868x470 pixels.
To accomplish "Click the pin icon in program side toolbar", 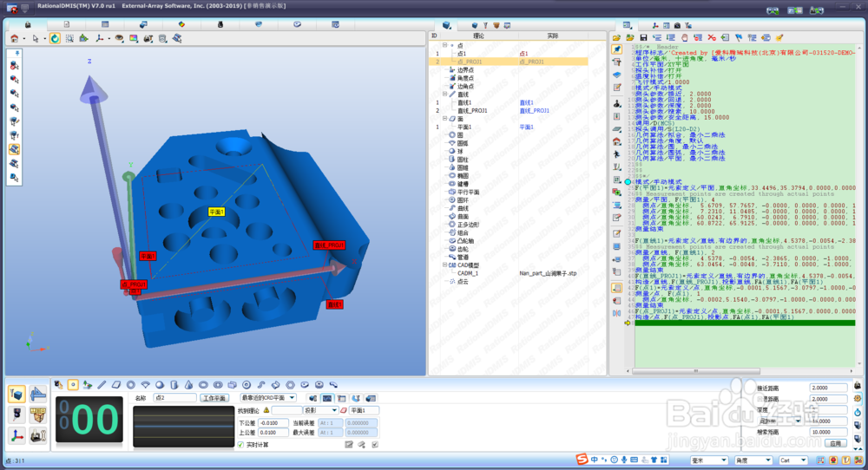I will (x=617, y=49).
